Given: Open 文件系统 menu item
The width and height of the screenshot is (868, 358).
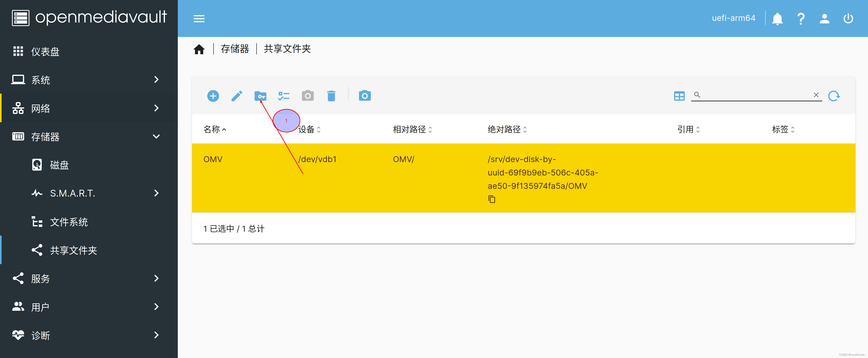Looking at the screenshot, I should [69, 222].
